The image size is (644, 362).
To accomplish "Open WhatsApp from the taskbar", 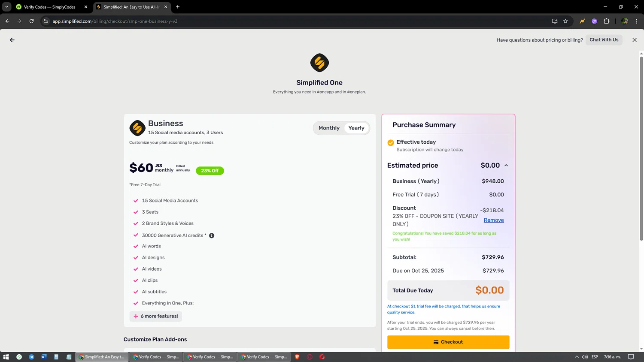I will point(19,357).
